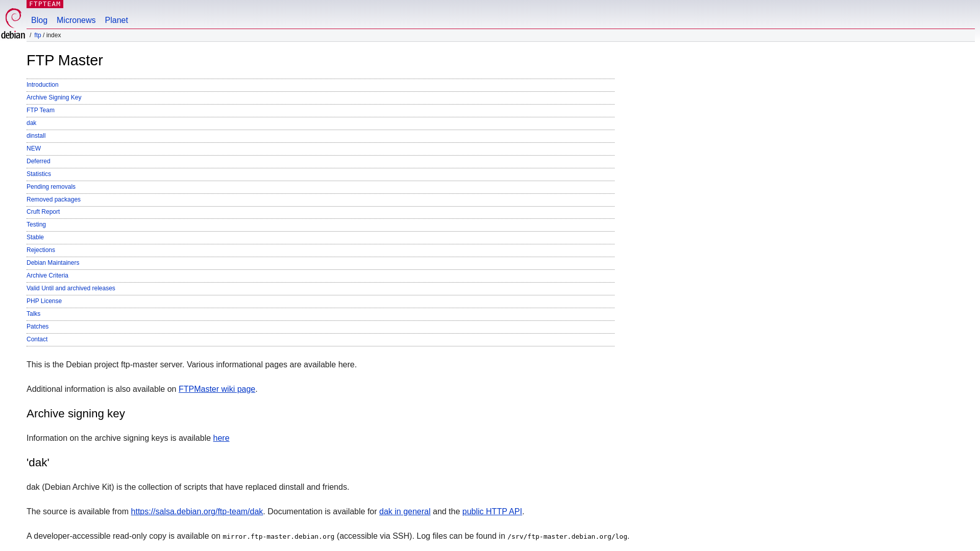Viewport: 980px width, 551px height.
Task: Open the NEW queue link
Action: tap(34, 148)
